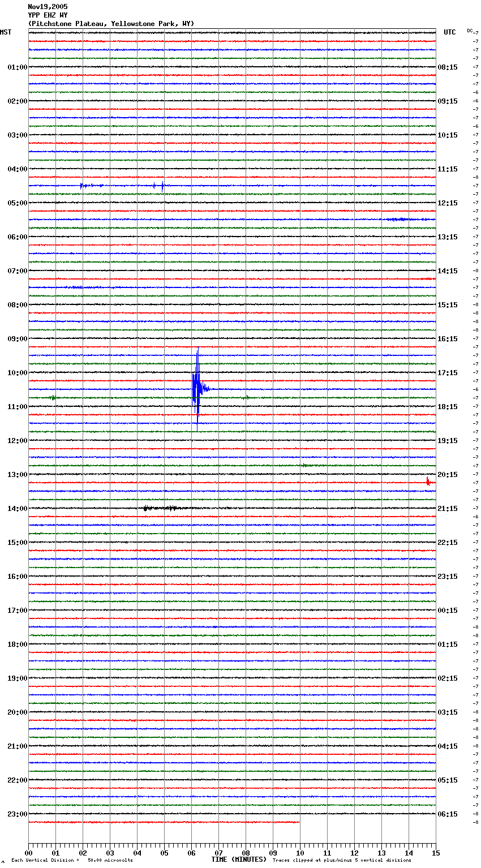Click the Each Vertical Division 50.00 microvolts note

(x=72, y=860)
